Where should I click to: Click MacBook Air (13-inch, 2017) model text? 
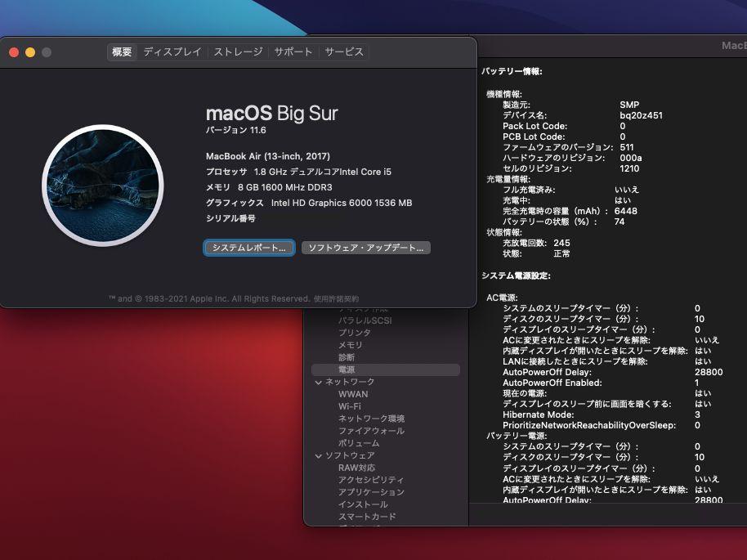(268, 156)
